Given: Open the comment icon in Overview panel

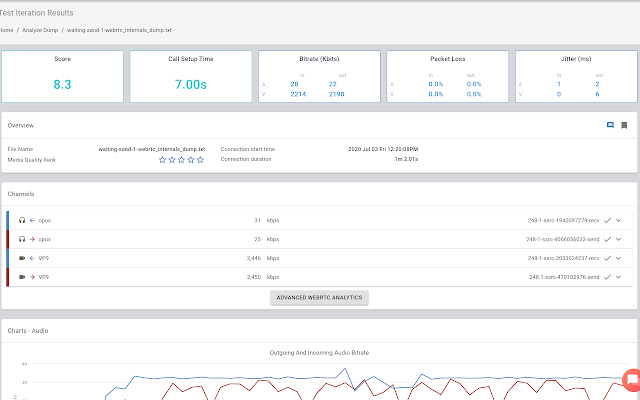Looking at the screenshot, I should 610,125.
